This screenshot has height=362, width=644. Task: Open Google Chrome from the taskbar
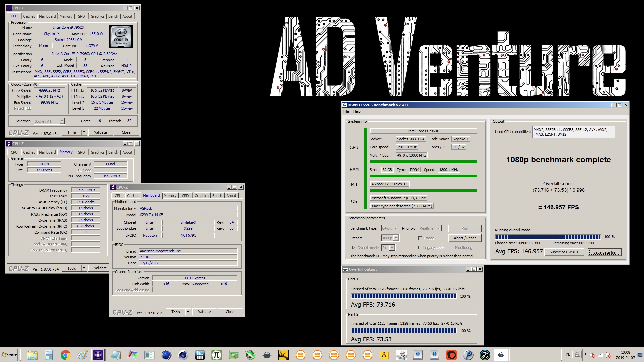click(x=65, y=355)
